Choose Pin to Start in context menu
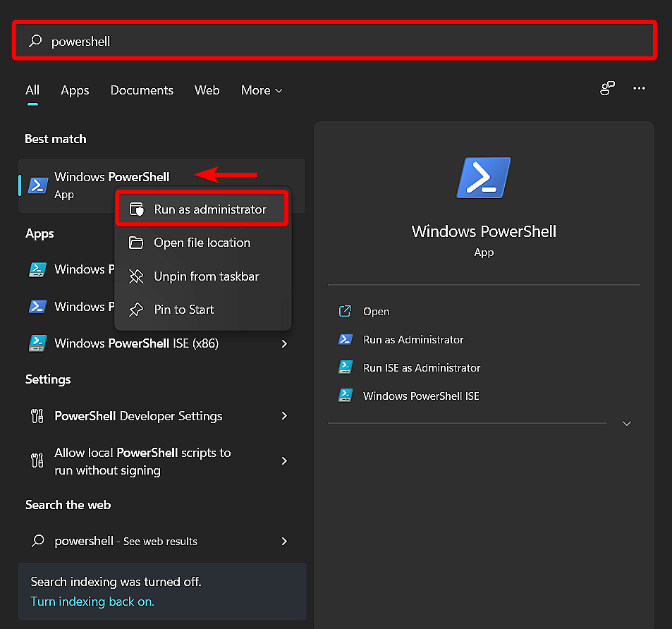Image resolution: width=672 pixels, height=629 pixels. pyautogui.click(x=202, y=310)
